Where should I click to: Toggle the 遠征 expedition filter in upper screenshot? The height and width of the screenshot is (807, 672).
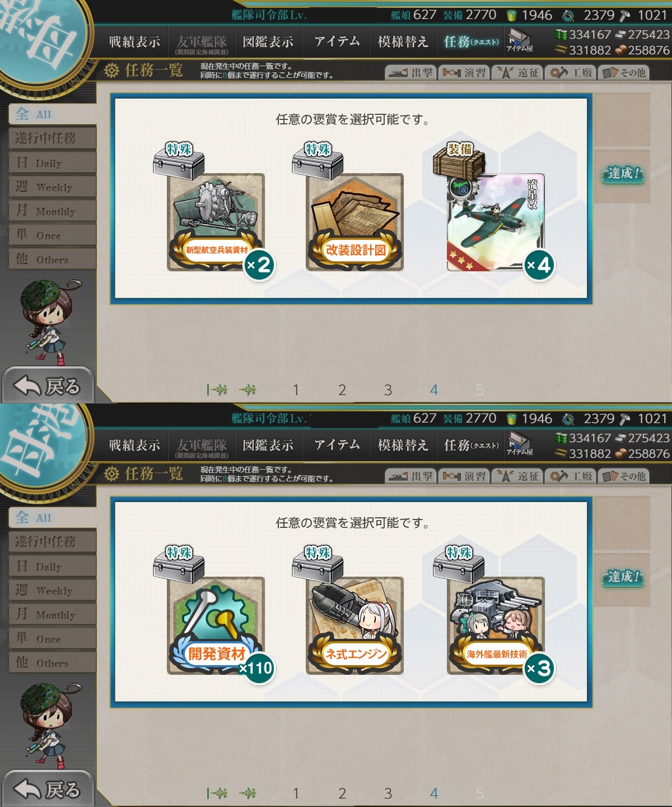pos(517,73)
